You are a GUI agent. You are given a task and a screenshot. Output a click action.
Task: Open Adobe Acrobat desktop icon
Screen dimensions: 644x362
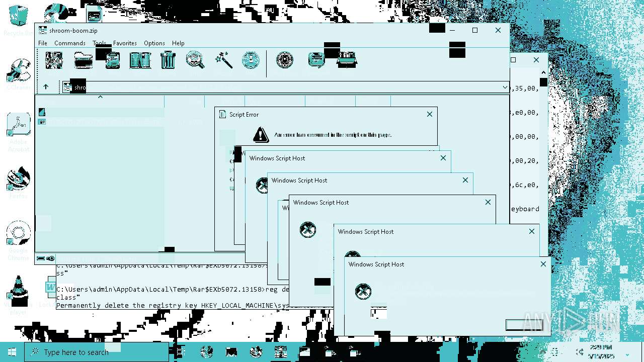(x=19, y=133)
